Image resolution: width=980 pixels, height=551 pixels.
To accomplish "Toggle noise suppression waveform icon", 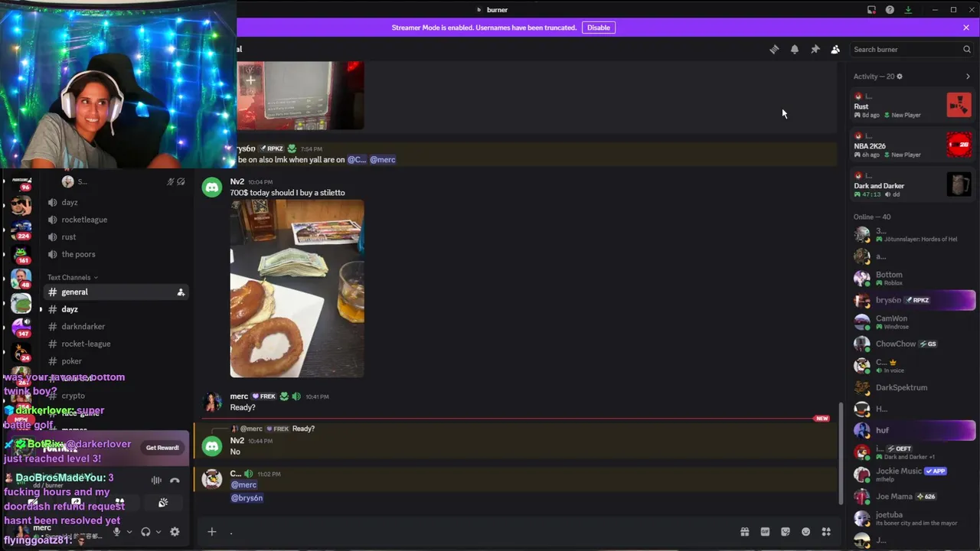I will (x=156, y=481).
